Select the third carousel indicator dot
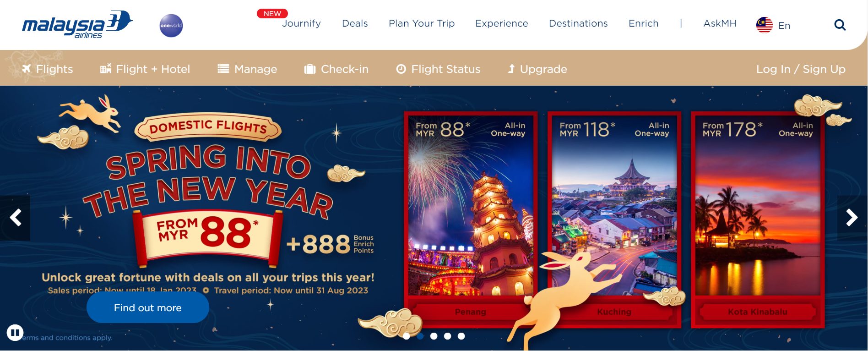 pyautogui.click(x=434, y=336)
